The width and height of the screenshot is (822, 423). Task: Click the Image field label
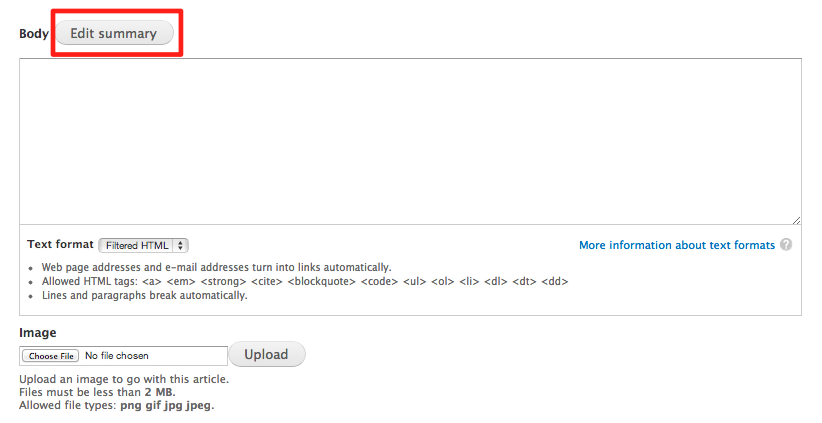coord(38,332)
